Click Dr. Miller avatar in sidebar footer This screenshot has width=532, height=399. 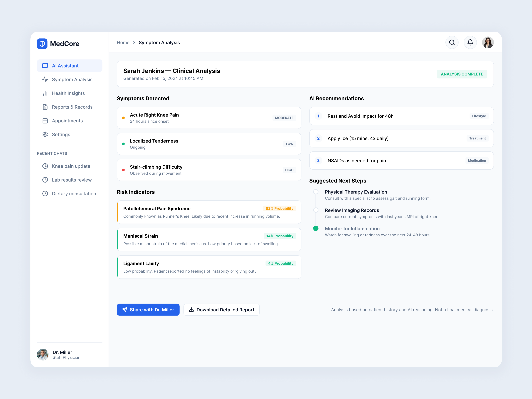click(43, 354)
